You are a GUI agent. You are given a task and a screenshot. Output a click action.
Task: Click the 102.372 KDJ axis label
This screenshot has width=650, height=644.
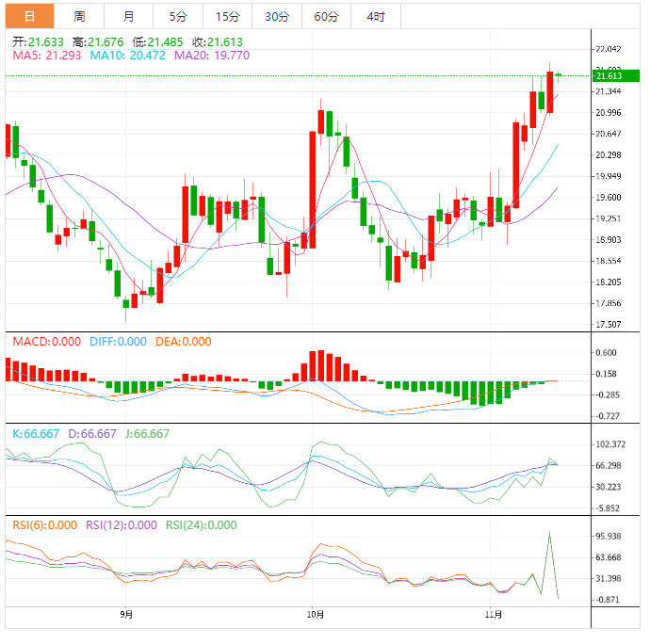(610, 444)
